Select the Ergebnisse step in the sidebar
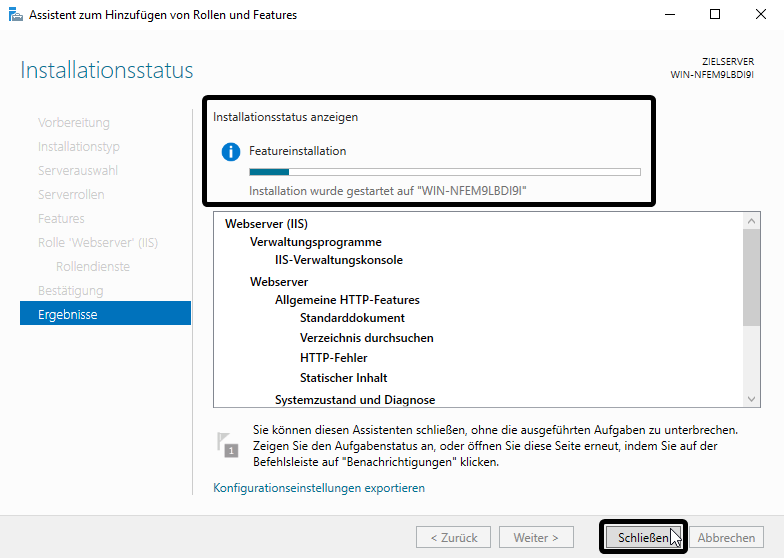784x558 pixels. pos(106,313)
